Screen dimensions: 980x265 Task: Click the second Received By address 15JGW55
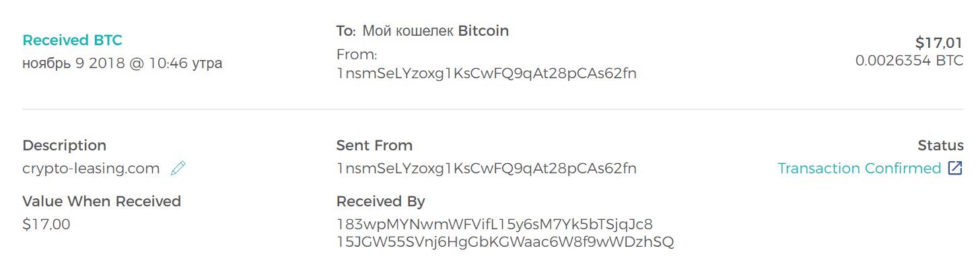505,241
